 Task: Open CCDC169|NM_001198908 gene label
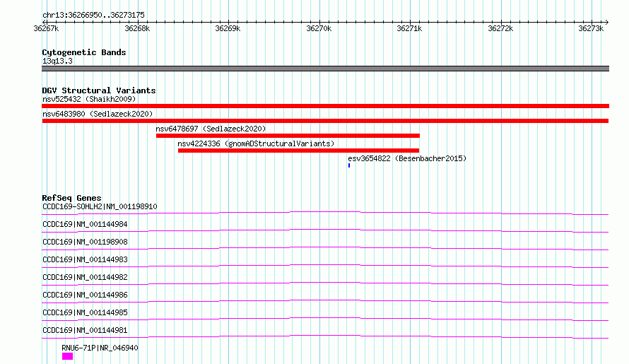click(85, 242)
